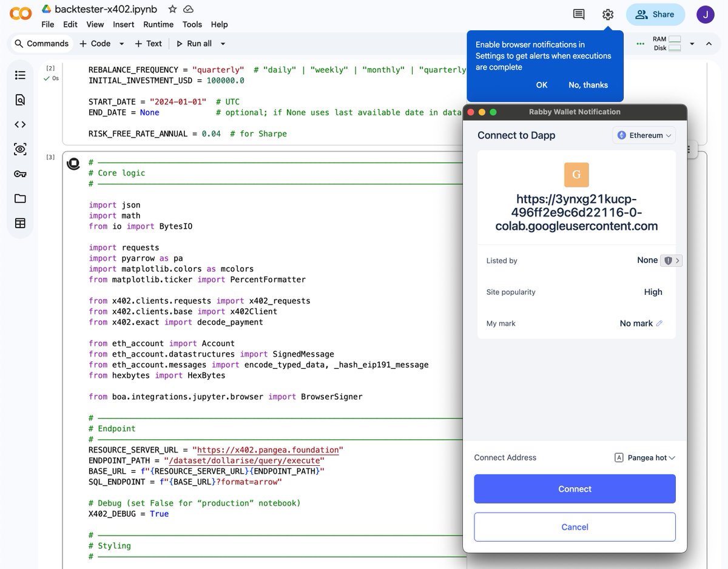Viewport: 728px width, 569px height.
Task: Click the import pyarrow as pa line
Action: click(x=136, y=258)
